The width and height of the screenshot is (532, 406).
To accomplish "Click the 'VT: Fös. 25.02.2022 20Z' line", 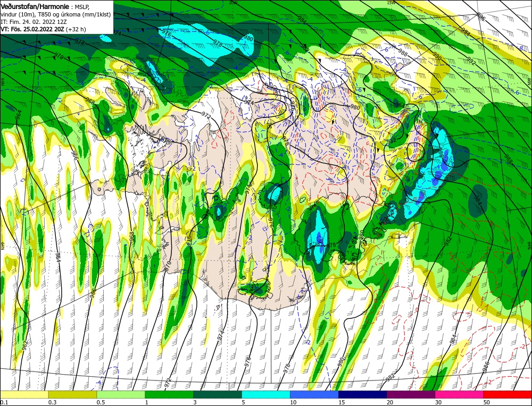I will (32, 29).
